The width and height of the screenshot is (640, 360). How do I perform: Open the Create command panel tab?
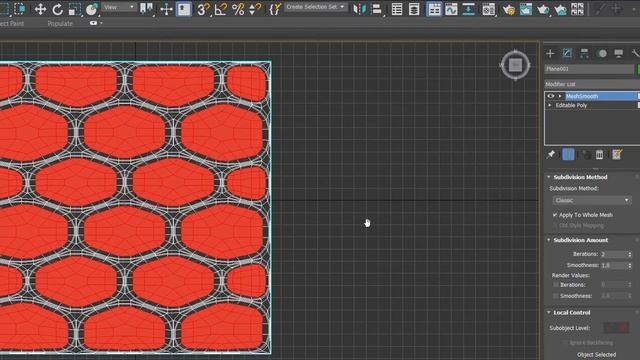550,53
